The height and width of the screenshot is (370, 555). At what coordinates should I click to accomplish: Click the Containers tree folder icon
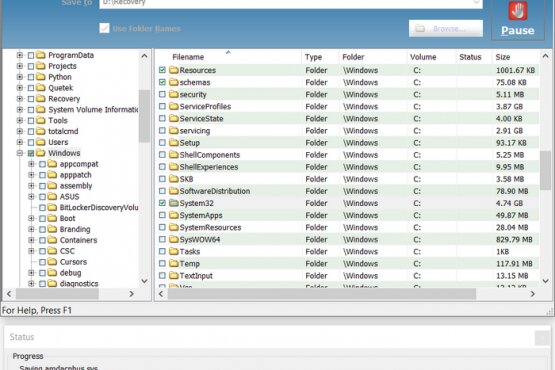point(52,240)
